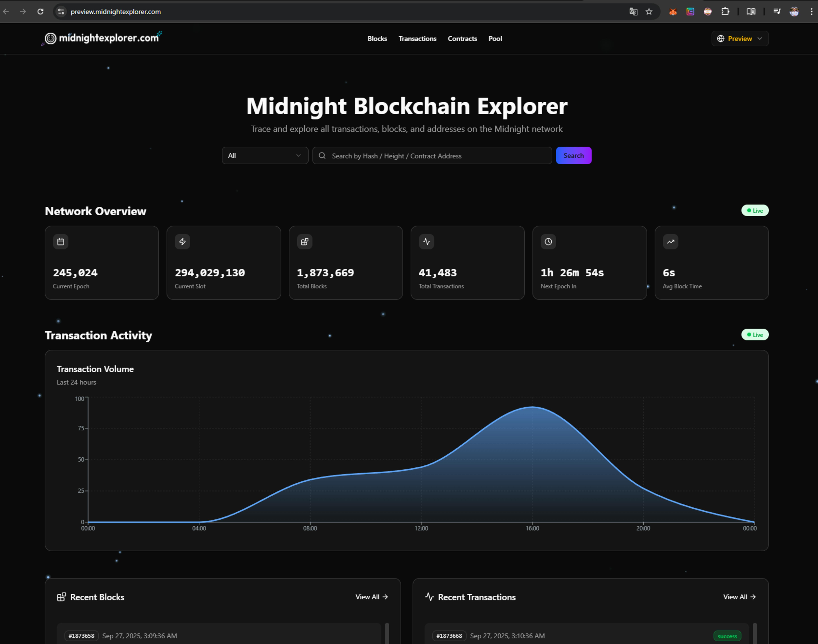818x644 pixels.
Task: Click the midnightexplorer.com logo icon
Action: coord(51,39)
